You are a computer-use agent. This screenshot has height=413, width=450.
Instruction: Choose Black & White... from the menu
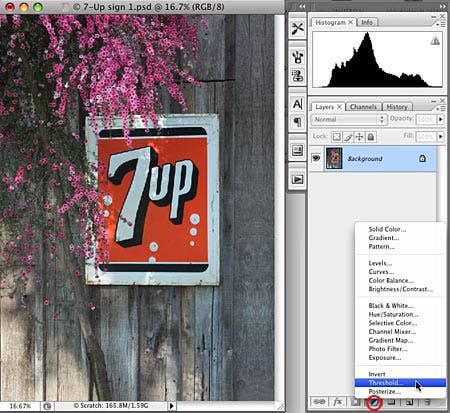coord(400,306)
